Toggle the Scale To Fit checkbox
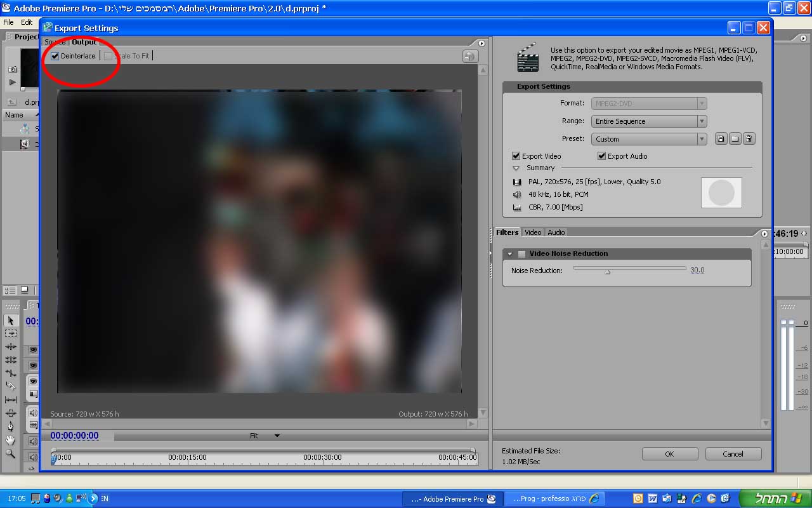Image resolution: width=812 pixels, height=508 pixels. click(x=108, y=56)
